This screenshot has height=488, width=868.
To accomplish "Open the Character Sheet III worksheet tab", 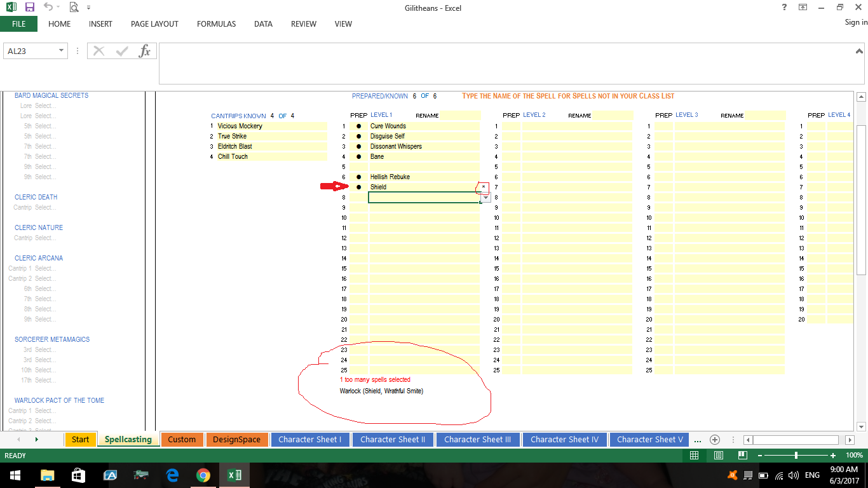I will point(477,439).
